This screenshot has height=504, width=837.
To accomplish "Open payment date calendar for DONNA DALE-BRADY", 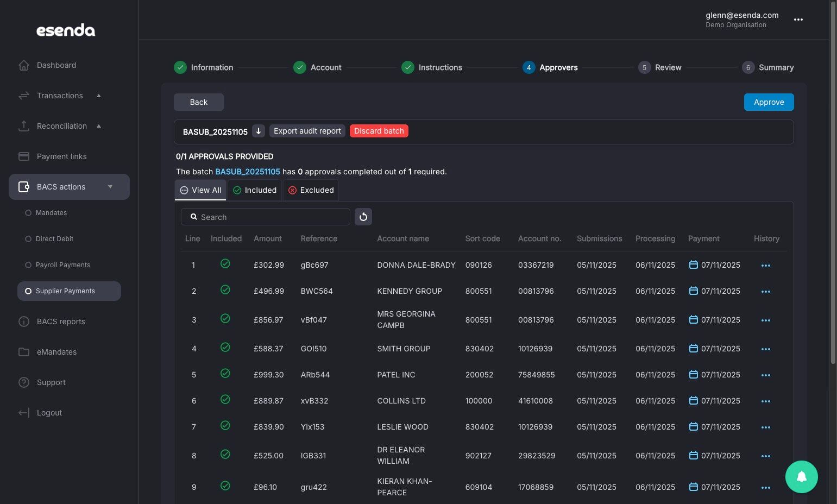I will coord(693,264).
